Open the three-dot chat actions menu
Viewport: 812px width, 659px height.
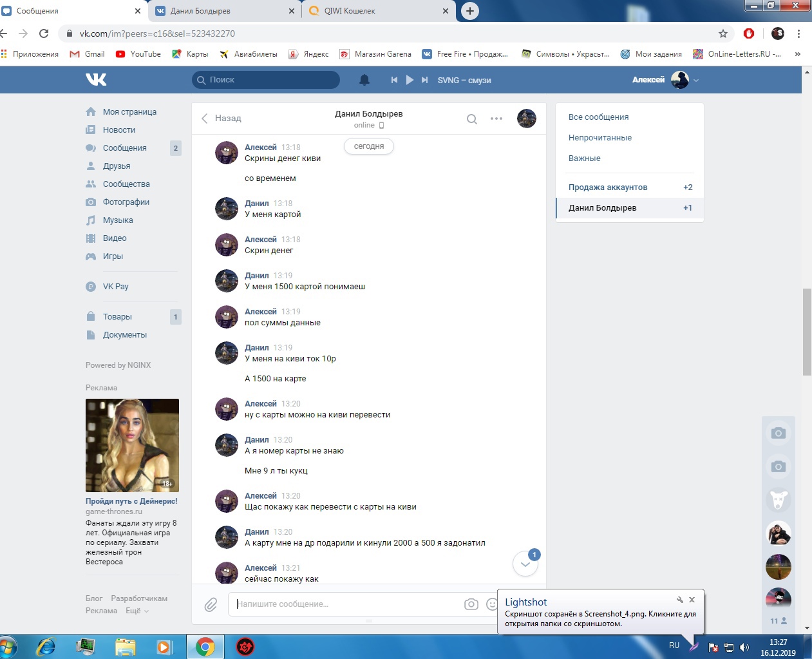click(x=496, y=119)
